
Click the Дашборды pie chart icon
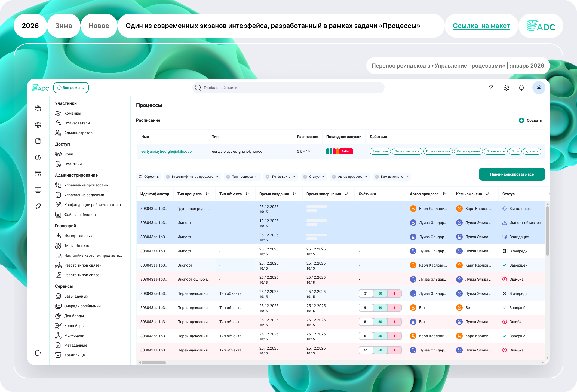[58, 316]
